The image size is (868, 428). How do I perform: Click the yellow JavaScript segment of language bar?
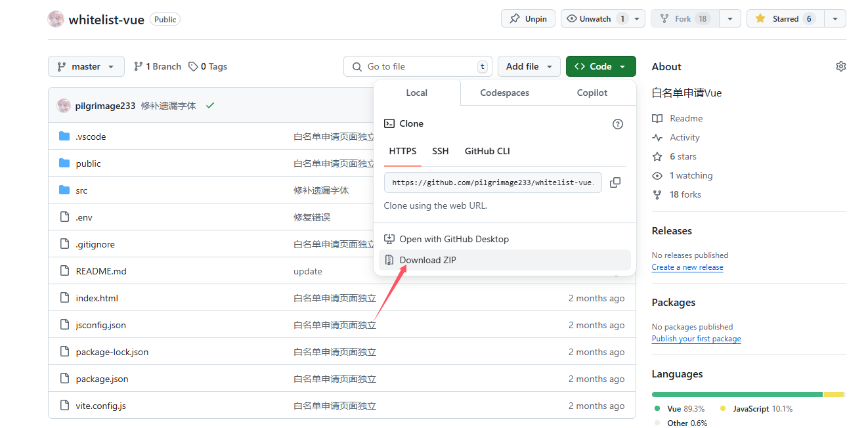tap(834, 395)
